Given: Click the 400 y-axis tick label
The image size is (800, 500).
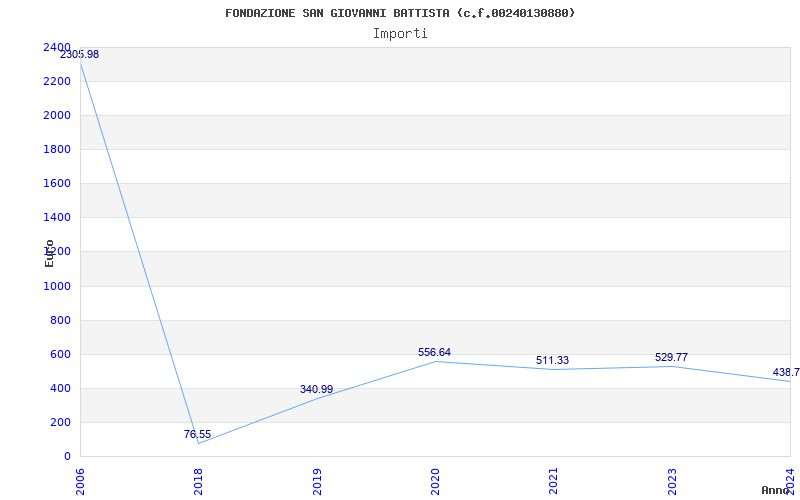Looking at the screenshot, I should 61,389.
